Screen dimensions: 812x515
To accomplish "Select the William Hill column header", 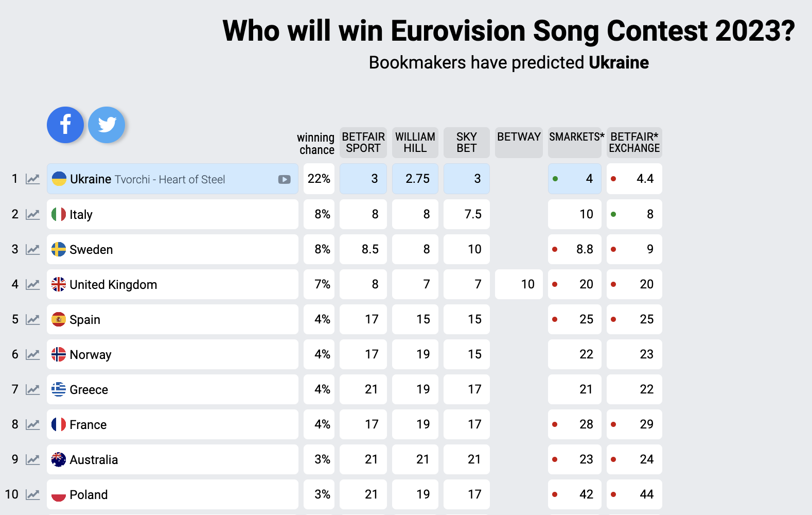I will (x=415, y=143).
